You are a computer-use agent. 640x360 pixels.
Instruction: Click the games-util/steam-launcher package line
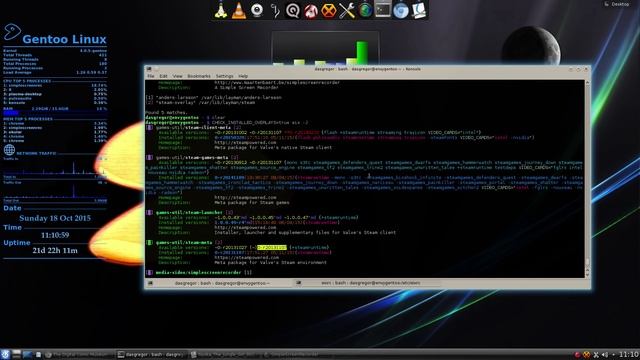[190, 213]
